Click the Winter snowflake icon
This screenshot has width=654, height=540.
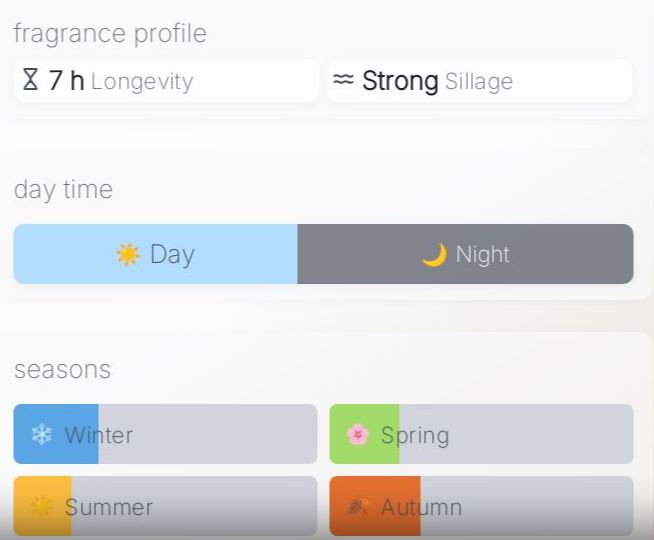tap(42, 435)
